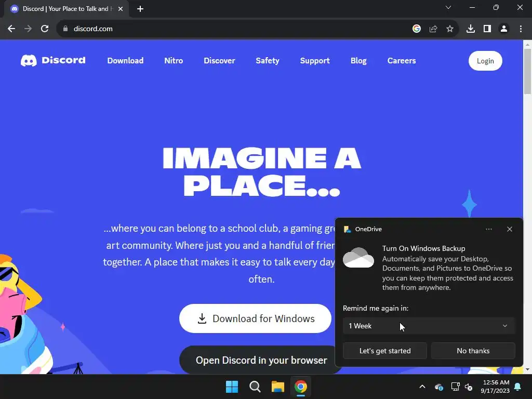Open the Nitro nav item
532x399 pixels.
174,61
